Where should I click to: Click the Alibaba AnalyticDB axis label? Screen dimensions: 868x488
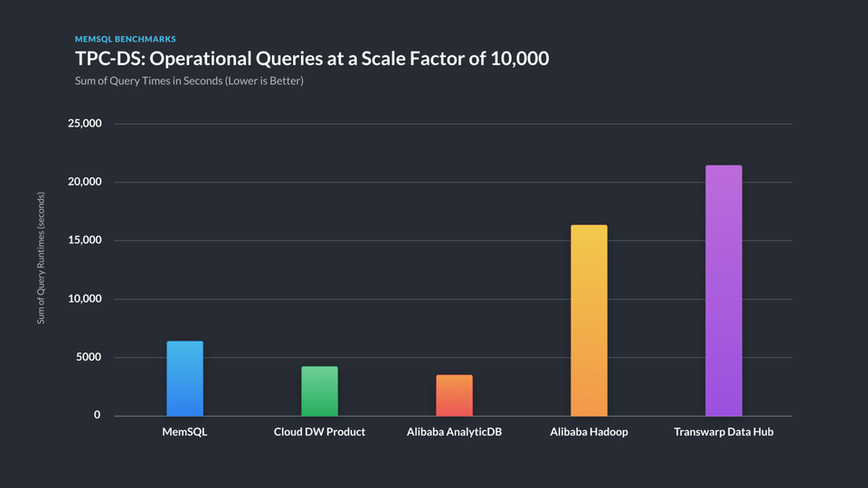(454, 432)
